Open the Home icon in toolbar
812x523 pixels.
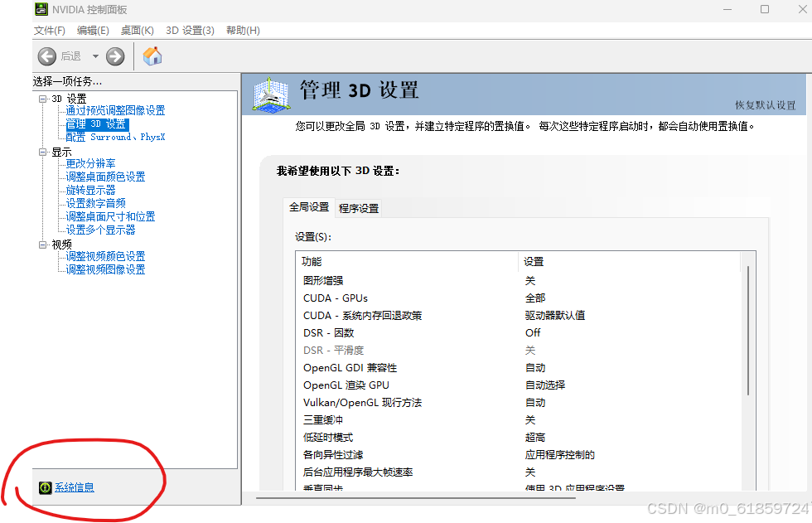(152, 56)
